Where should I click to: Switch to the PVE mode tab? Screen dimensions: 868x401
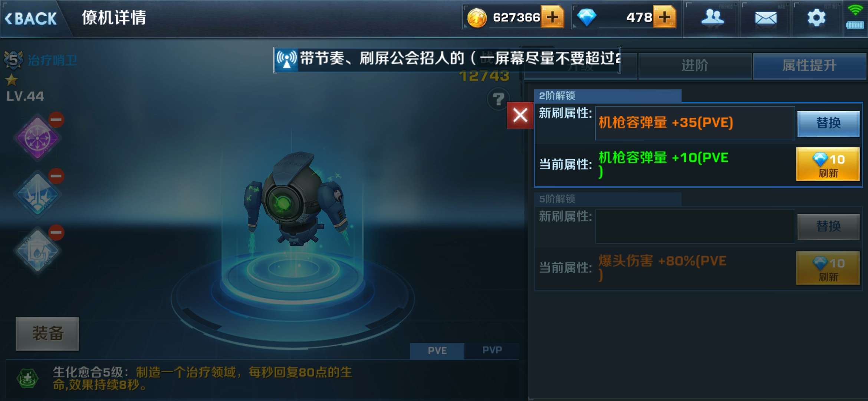(x=437, y=351)
